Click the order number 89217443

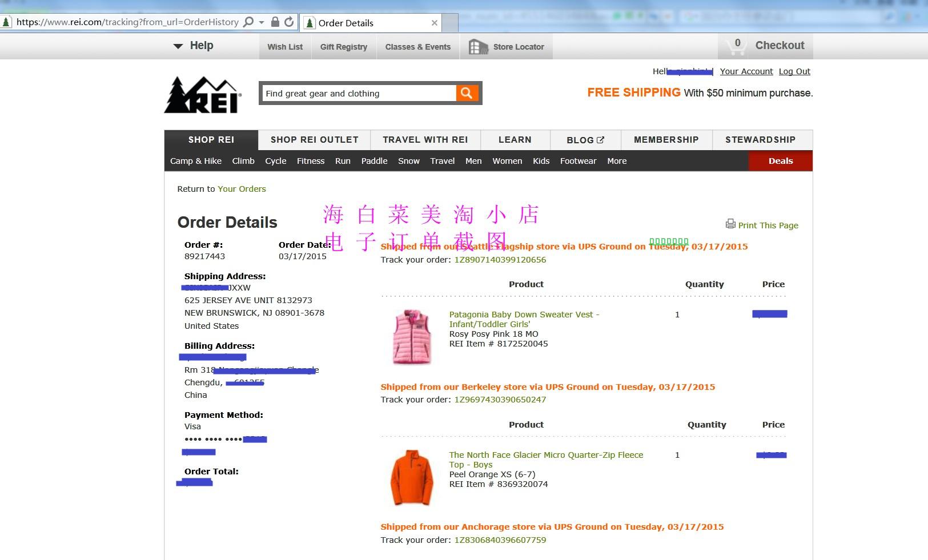click(x=204, y=256)
